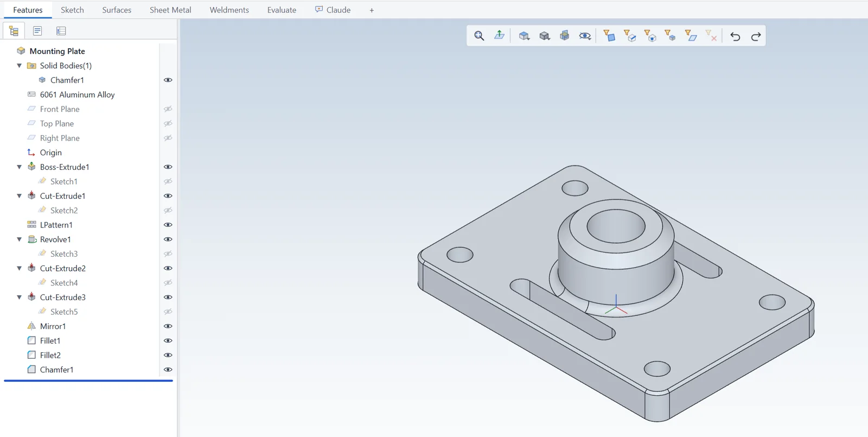Open the Feature Tree panel tab icon
Viewport: 868px width, 437px height.
pyautogui.click(x=14, y=31)
